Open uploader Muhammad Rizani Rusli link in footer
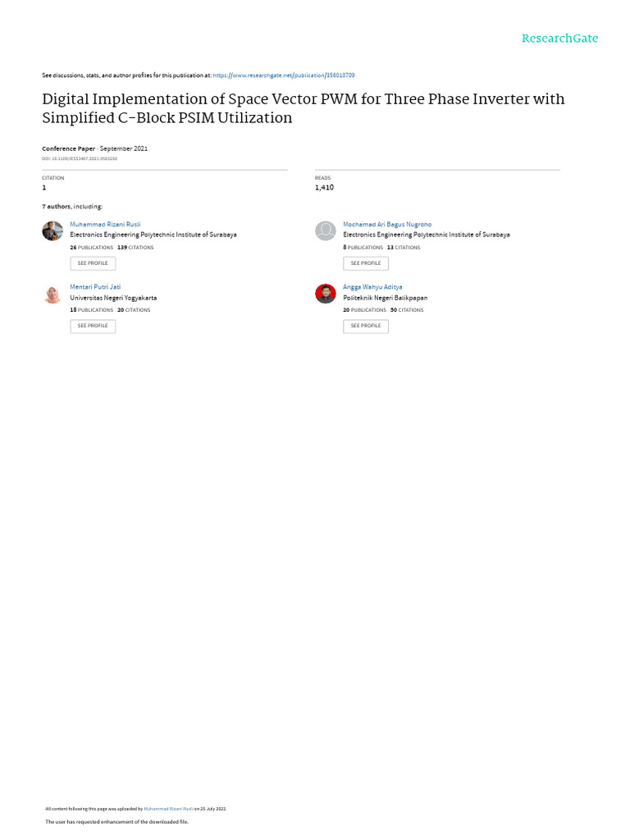 168,809
